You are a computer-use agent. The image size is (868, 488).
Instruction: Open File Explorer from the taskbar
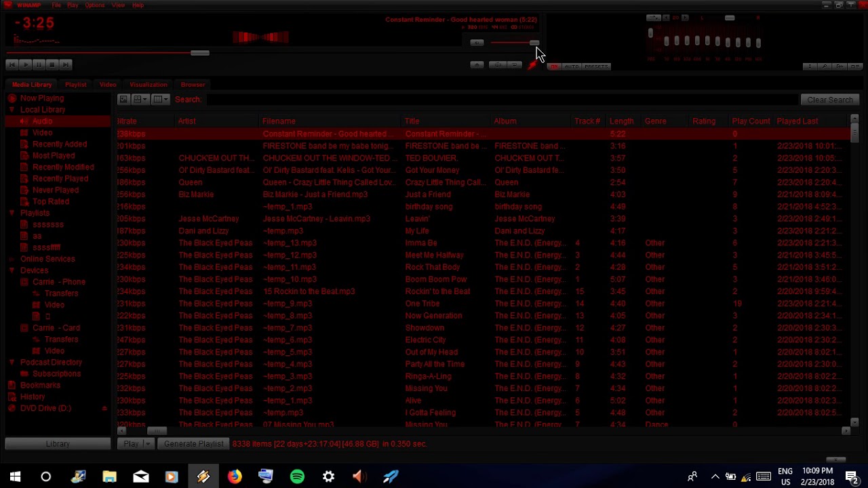109,476
